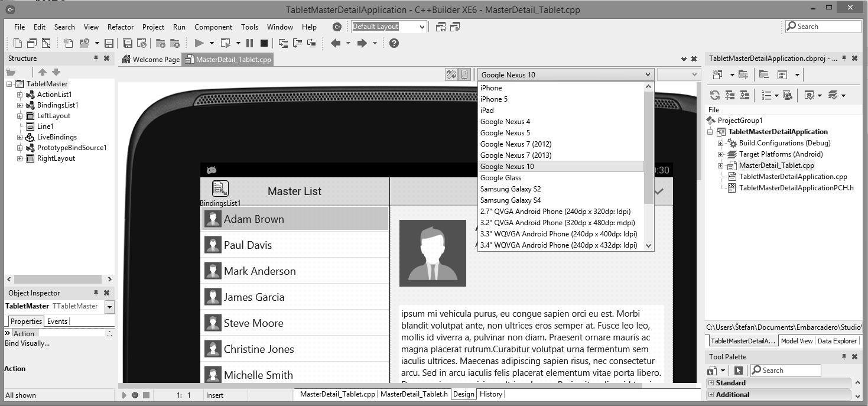Click the Set debug desktop icon
868x406 pixels.
pyautogui.click(x=455, y=27)
